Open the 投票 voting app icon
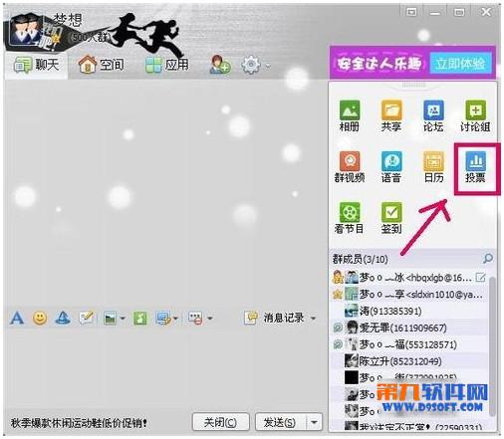 point(475,167)
